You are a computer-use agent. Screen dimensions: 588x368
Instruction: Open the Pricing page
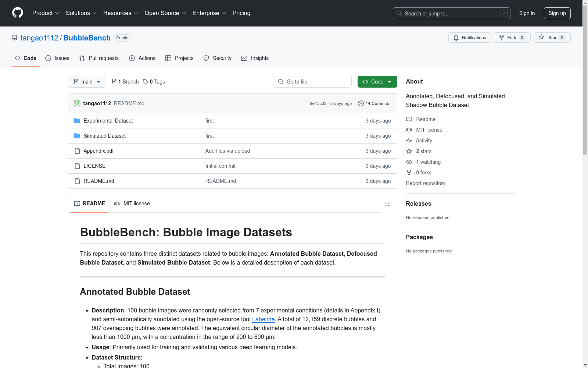pos(241,13)
